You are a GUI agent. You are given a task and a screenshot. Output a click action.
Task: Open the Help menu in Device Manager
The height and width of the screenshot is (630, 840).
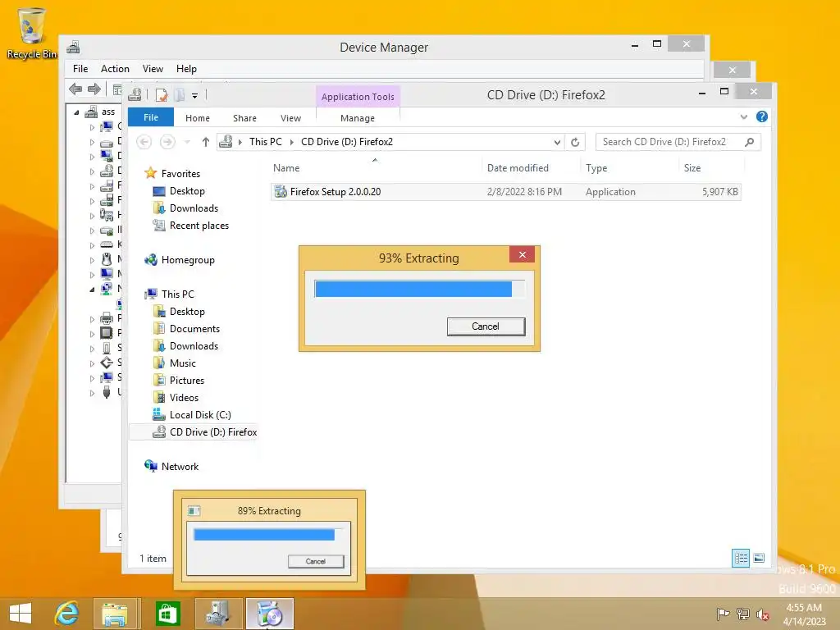[186, 69]
